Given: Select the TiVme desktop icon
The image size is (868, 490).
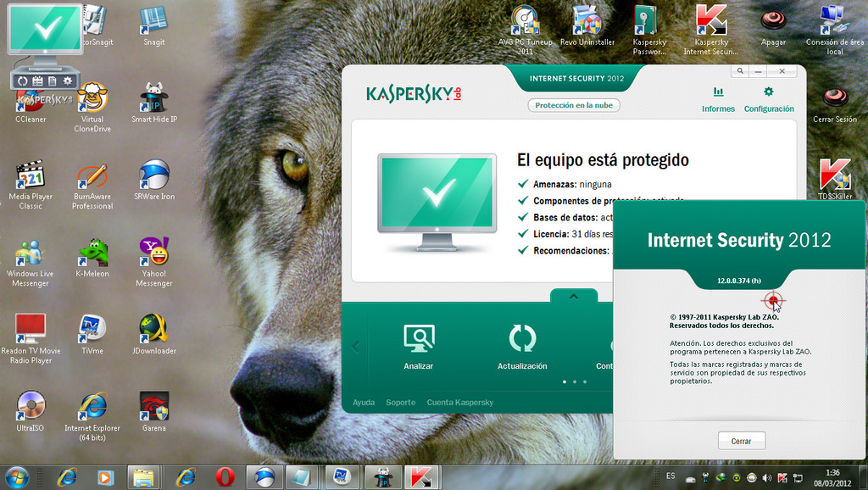Looking at the screenshot, I should click(92, 335).
